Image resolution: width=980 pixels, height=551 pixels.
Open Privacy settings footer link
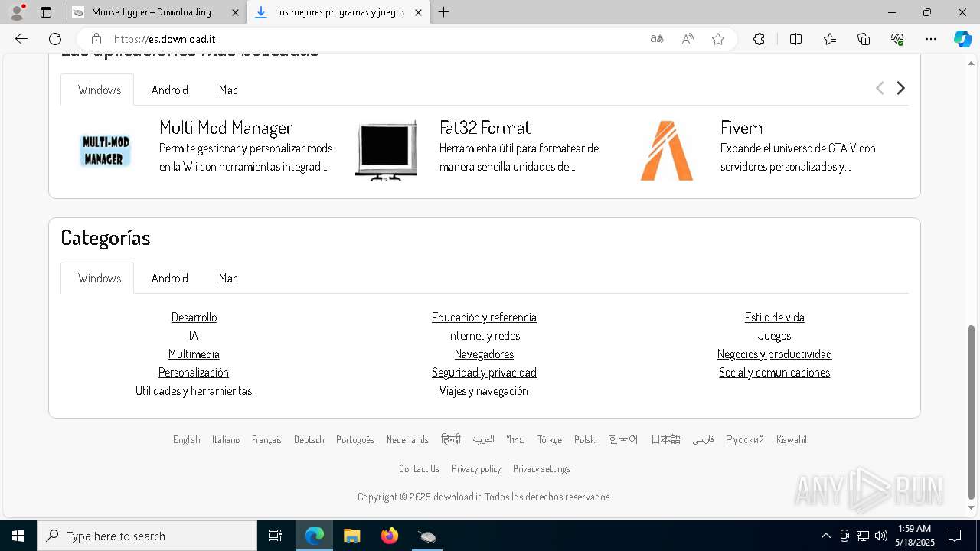click(541, 468)
